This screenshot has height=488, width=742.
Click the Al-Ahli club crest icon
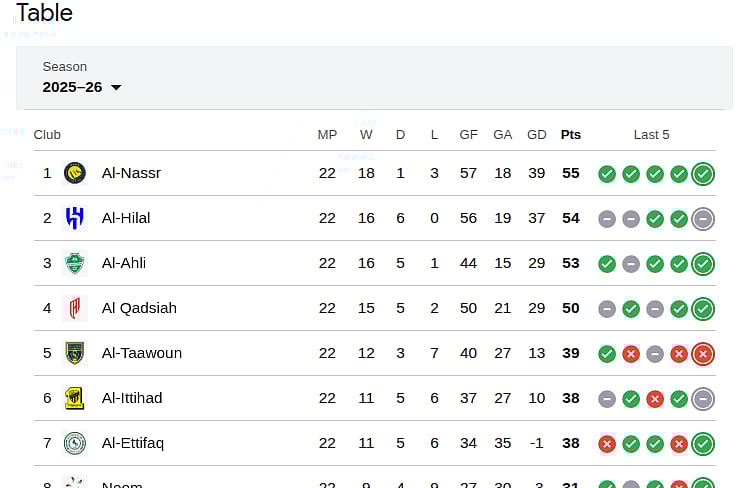click(x=75, y=263)
